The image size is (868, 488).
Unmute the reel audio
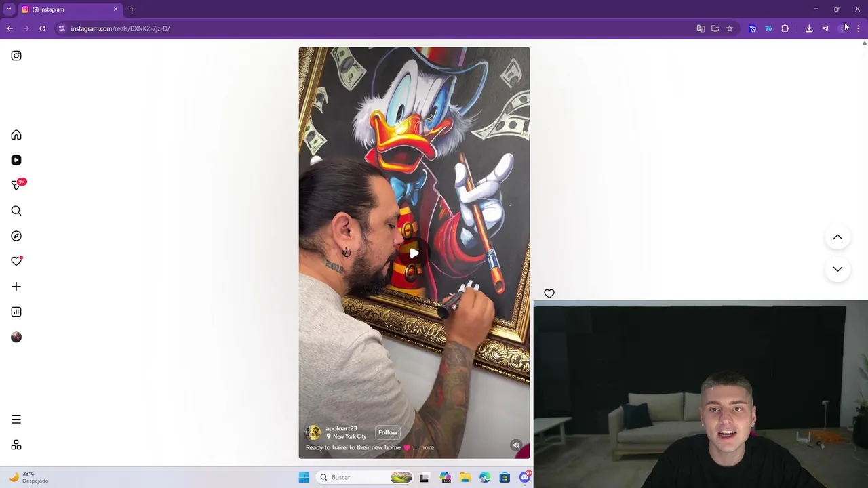pyautogui.click(x=516, y=445)
